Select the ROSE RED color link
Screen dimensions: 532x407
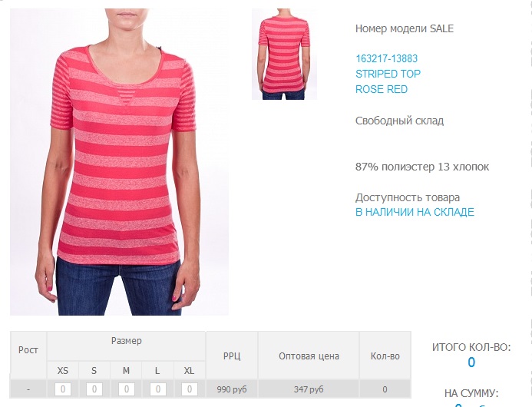(382, 89)
